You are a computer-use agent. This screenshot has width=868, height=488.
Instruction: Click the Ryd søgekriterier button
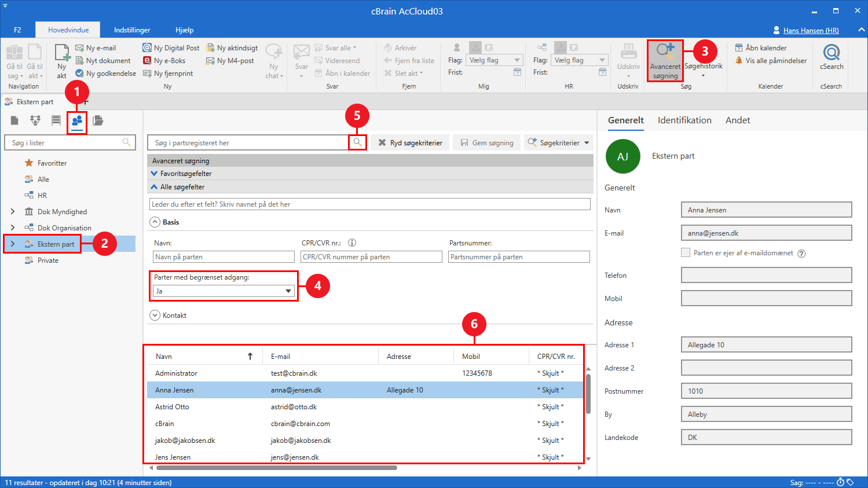click(410, 142)
